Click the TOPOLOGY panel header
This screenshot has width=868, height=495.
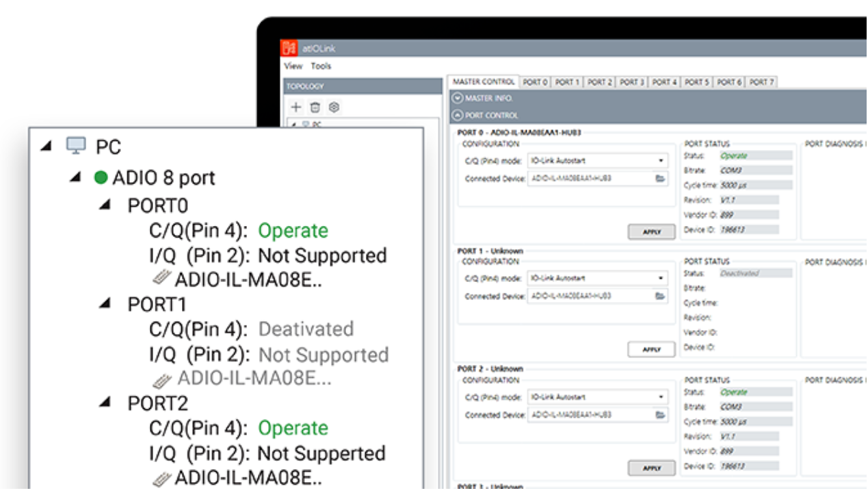click(363, 86)
